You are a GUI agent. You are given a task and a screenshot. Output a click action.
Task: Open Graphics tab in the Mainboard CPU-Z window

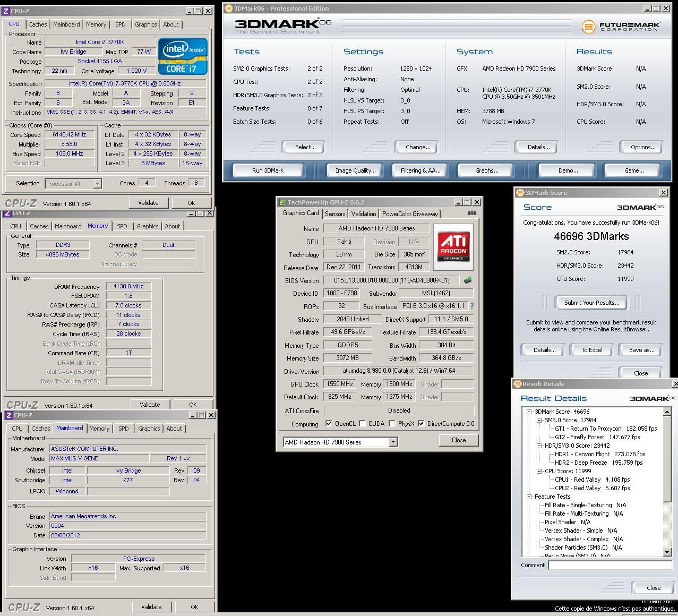click(149, 429)
